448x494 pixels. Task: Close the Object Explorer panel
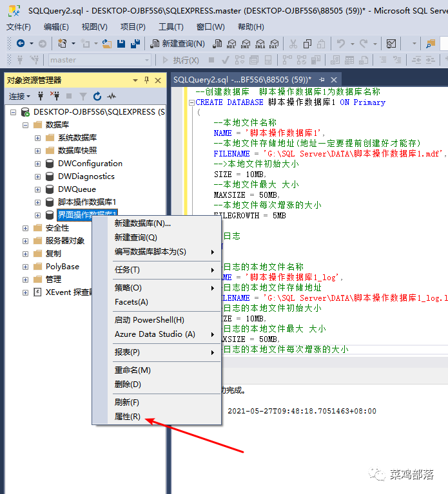(x=158, y=81)
